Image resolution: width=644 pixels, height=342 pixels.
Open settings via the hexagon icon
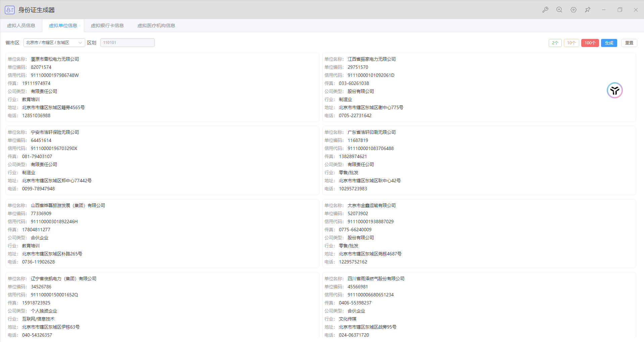(x=573, y=10)
